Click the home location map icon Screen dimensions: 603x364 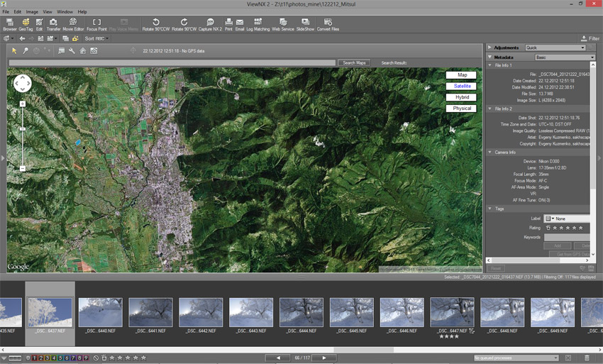click(x=83, y=50)
